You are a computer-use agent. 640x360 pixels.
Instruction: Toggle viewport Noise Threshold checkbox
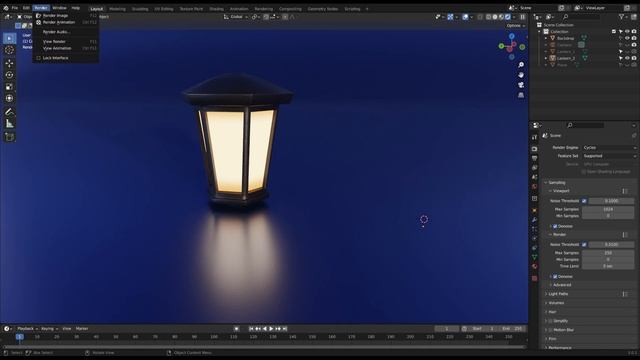point(584,201)
